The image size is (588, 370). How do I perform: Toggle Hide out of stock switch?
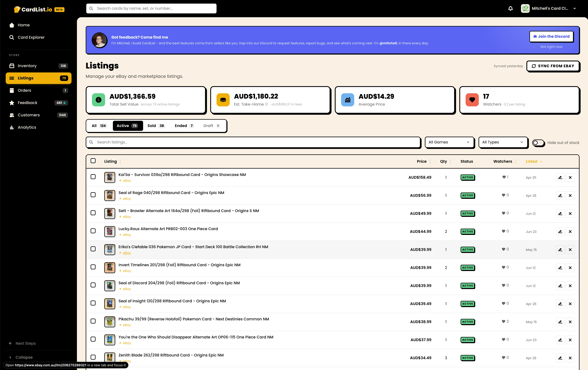coord(538,143)
